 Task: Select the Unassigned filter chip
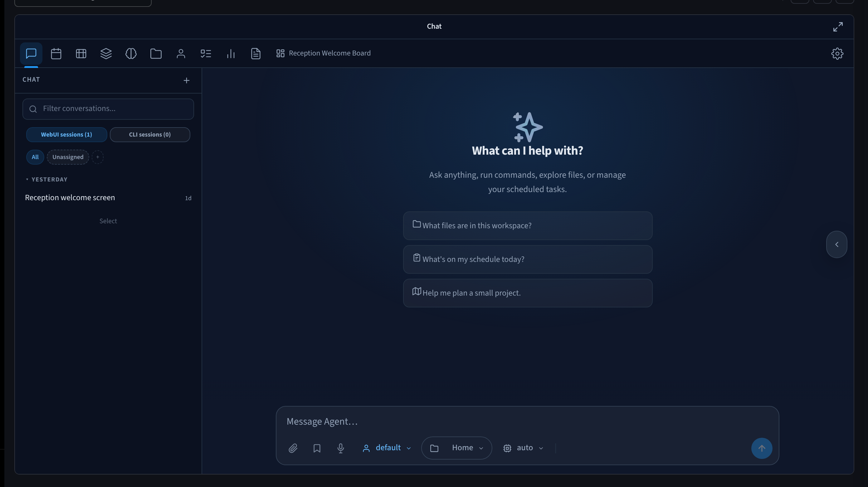(68, 157)
